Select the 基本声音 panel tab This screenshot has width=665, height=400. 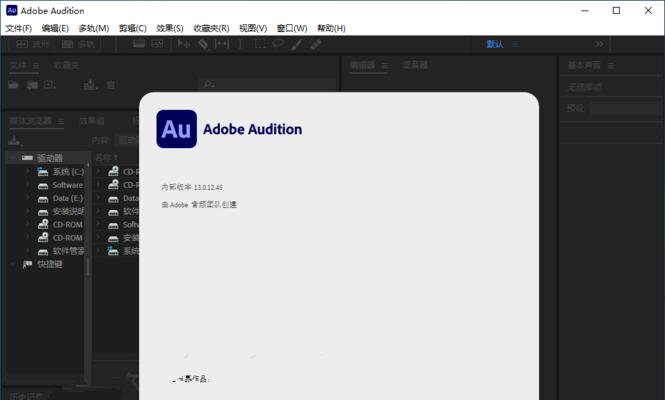[584, 65]
